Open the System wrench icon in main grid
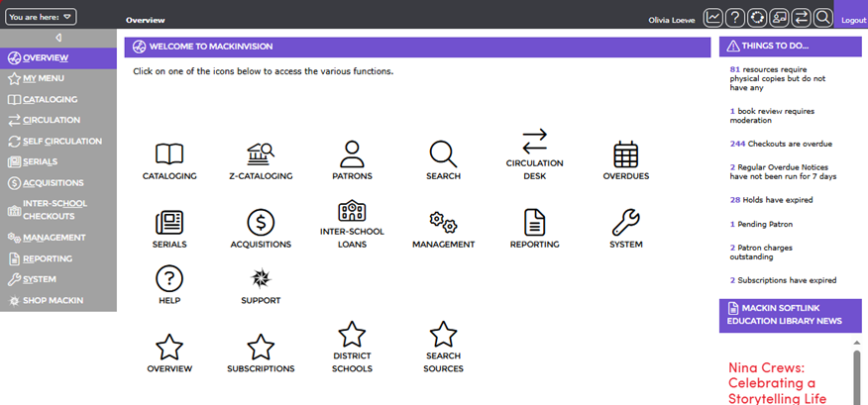 coord(626,223)
